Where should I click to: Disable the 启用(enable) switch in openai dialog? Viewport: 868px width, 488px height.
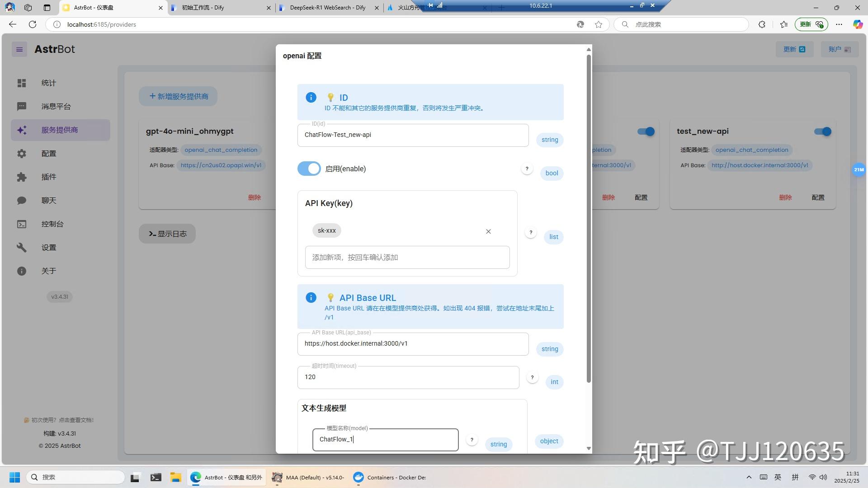[309, 169]
